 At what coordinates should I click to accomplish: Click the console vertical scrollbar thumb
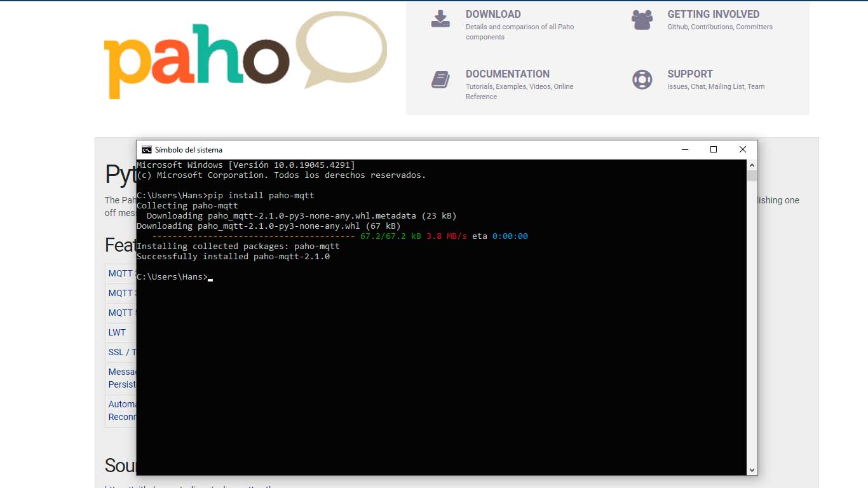coord(752,175)
